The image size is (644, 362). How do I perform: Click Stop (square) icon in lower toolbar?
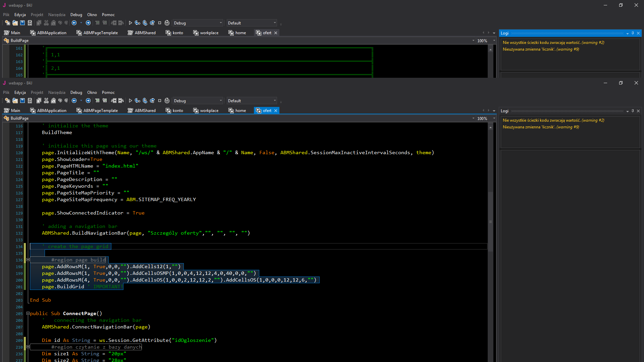click(x=160, y=101)
